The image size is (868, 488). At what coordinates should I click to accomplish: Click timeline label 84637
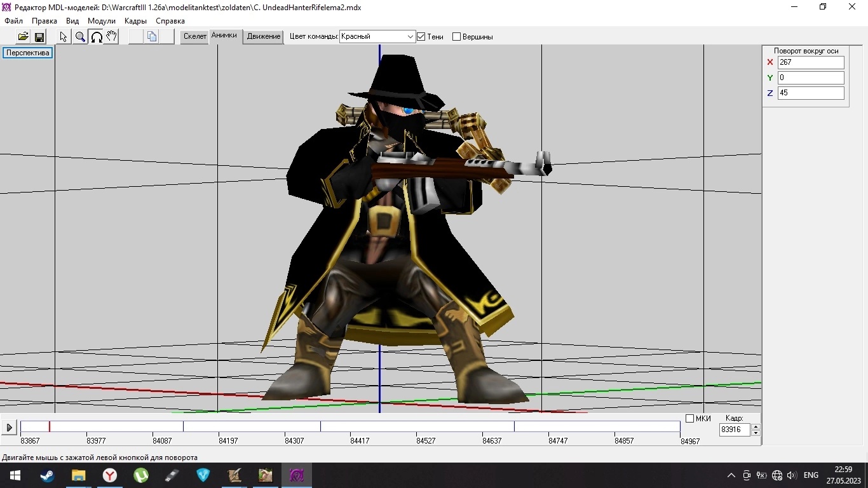(492, 440)
